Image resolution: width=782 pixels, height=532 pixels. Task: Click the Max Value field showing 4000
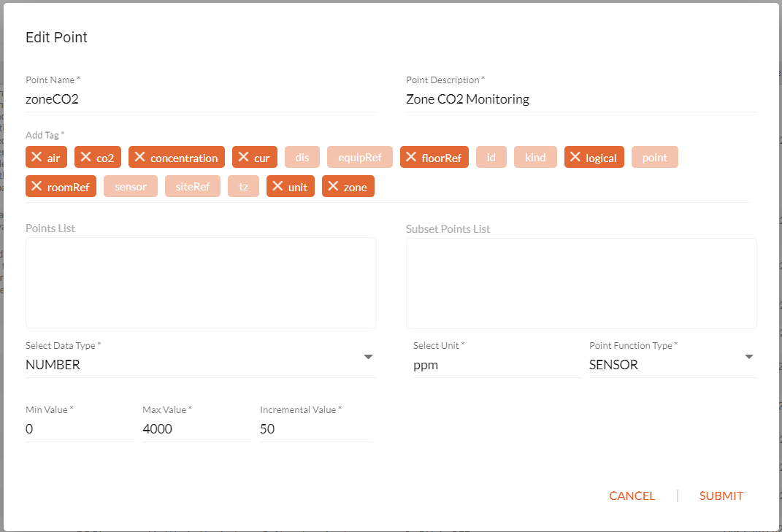(x=197, y=429)
